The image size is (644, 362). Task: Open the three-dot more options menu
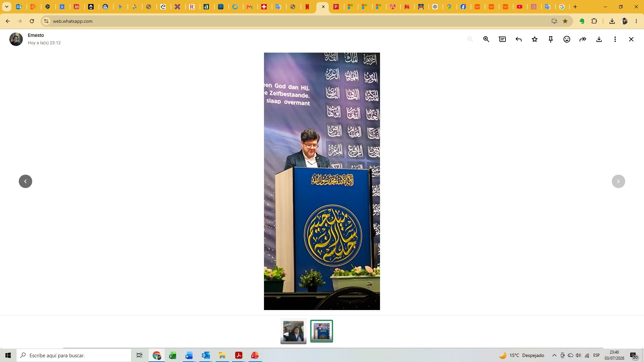pos(615,39)
